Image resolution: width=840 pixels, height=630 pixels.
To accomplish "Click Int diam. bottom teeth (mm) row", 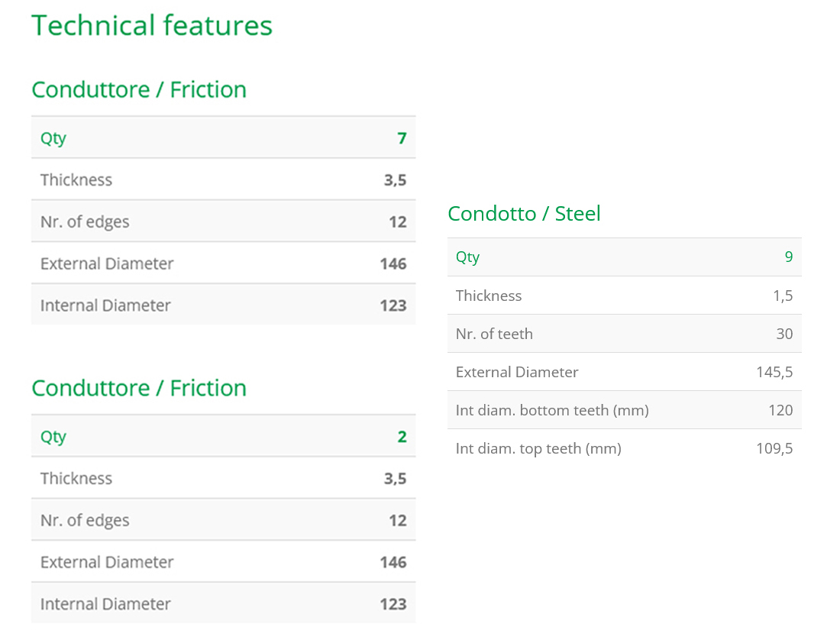I will [625, 410].
